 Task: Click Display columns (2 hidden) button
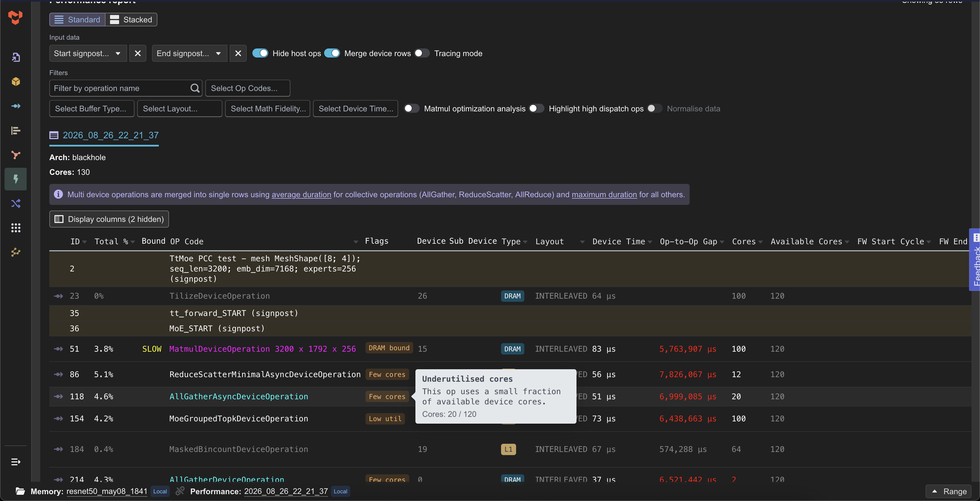click(x=109, y=219)
